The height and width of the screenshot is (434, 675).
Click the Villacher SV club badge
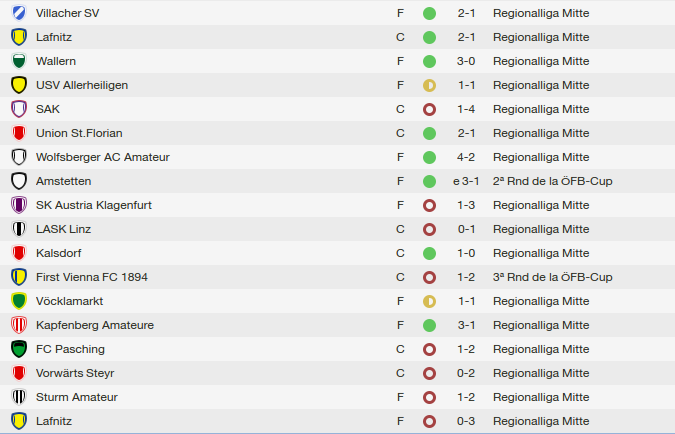click(19, 13)
